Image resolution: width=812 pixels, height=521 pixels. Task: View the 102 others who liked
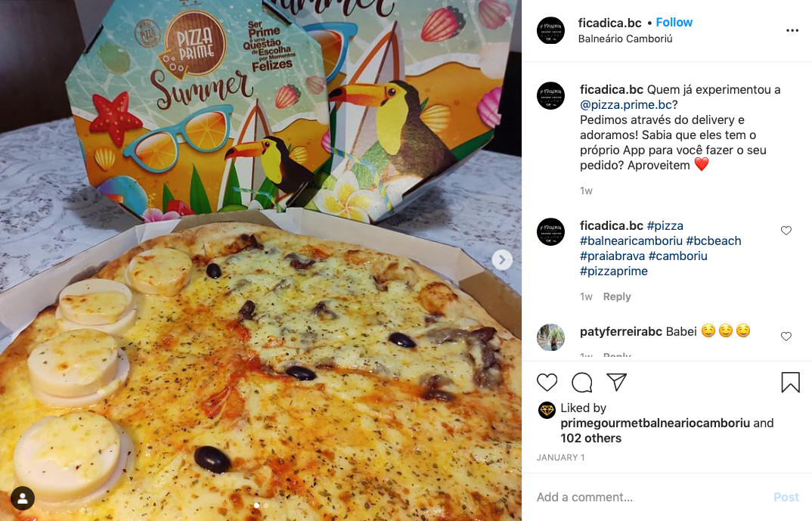(x=590, y=438)
